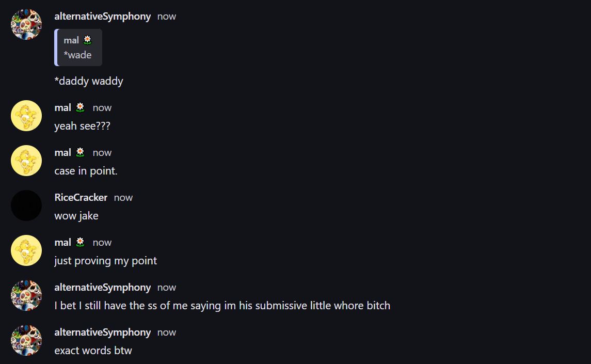Click mal's avatar beside "case in point."

click(26, 161)
